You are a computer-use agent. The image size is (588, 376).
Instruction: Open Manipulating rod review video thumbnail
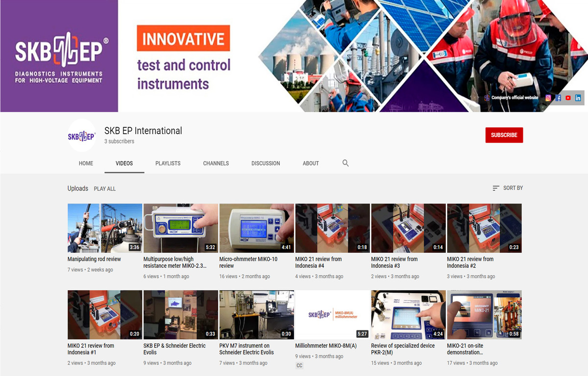[x=105, y=228]
